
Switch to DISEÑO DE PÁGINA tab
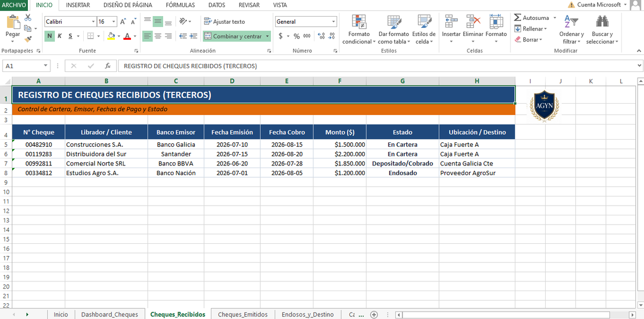pos(128,5)
